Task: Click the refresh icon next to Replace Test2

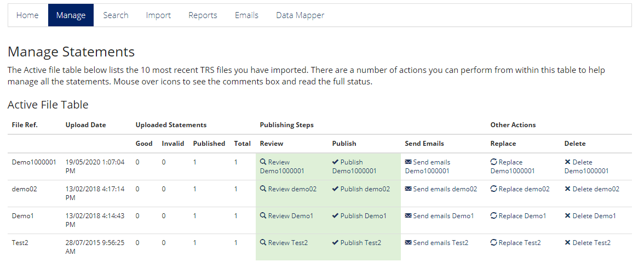Action: [x=494, y=242]
